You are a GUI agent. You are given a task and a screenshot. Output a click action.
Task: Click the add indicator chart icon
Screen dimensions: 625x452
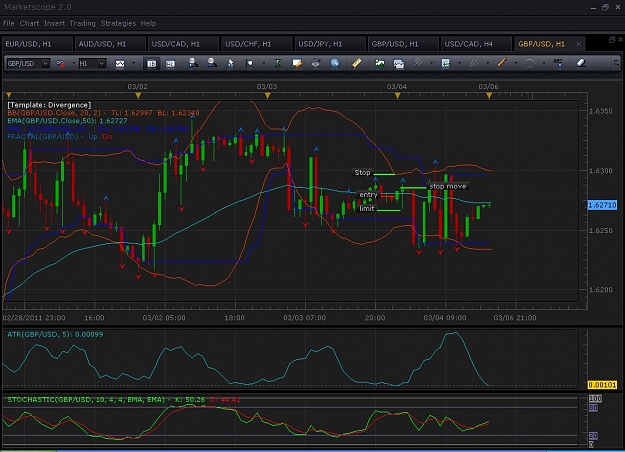(446, 63)
